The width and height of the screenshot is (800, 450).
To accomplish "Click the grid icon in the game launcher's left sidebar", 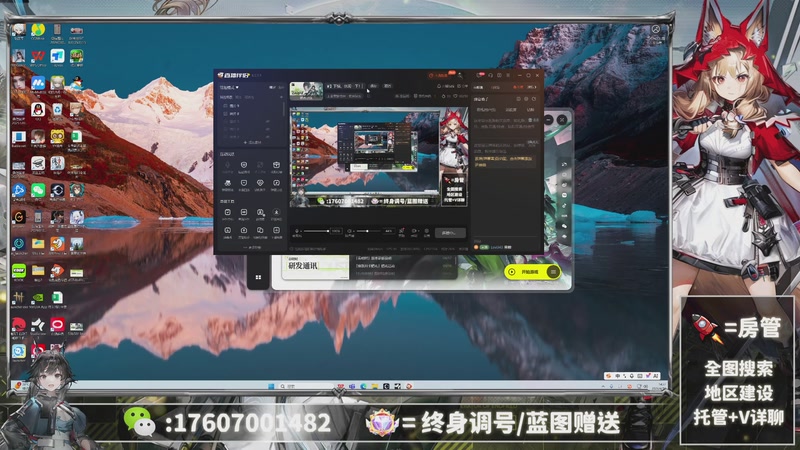I will point(258,277).
